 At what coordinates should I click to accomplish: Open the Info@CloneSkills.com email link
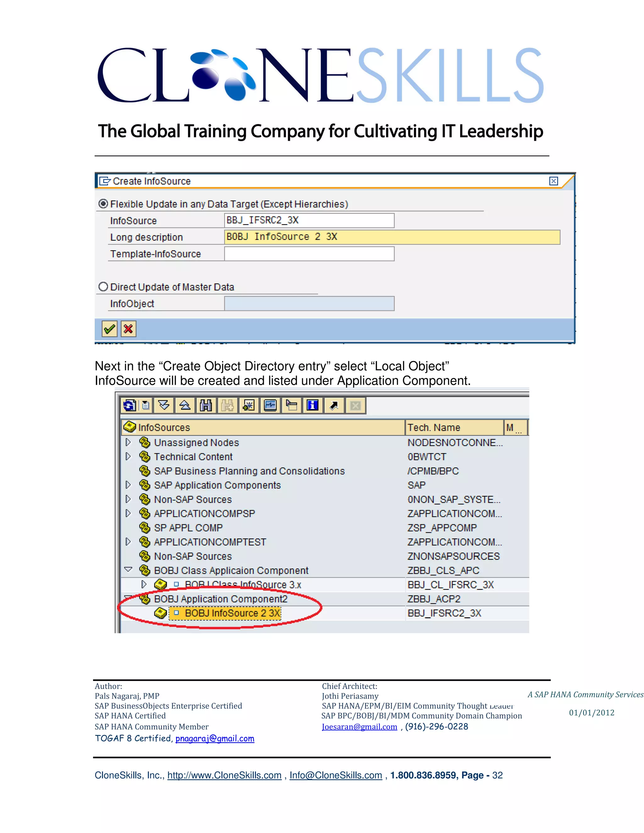(x=336, y=775)
